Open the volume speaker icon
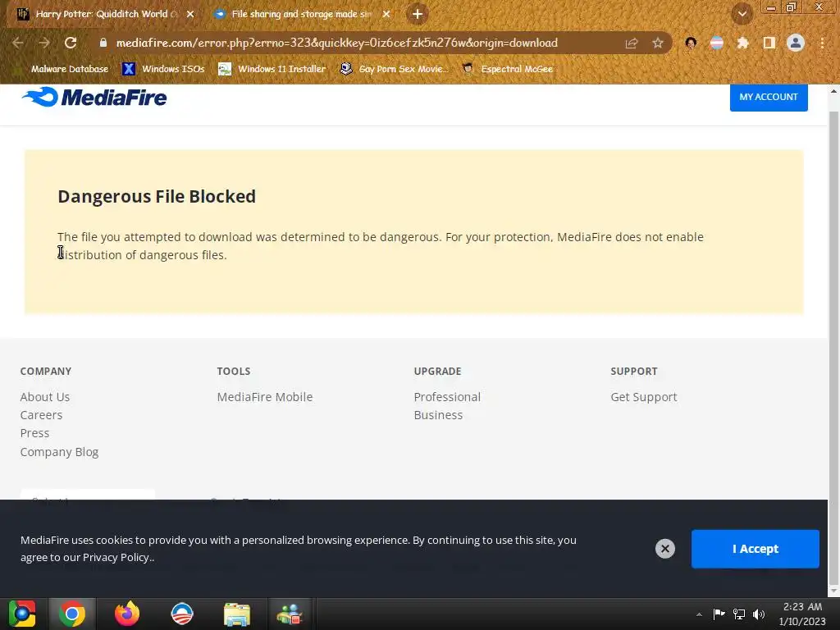 pos(759,614)
